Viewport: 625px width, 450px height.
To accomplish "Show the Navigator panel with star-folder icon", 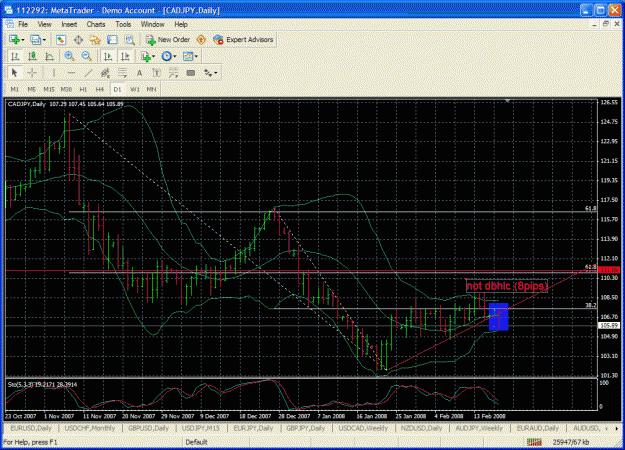I will [x=95, y=39].
